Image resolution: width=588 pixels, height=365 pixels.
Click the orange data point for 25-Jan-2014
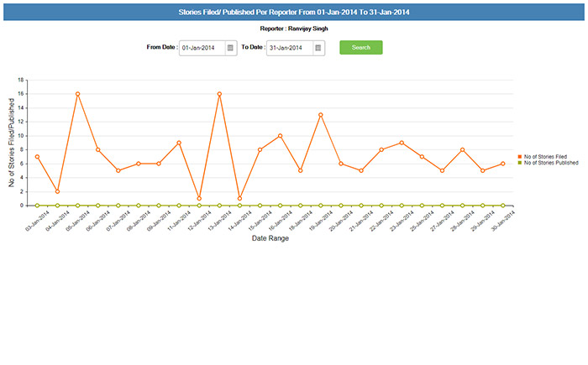[422, 157]
